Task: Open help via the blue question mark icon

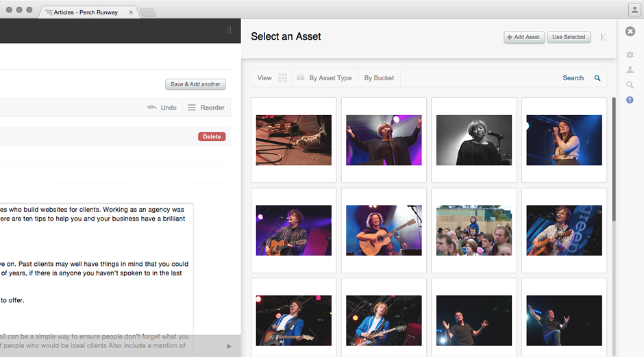Action: click(x=630, y=100)
